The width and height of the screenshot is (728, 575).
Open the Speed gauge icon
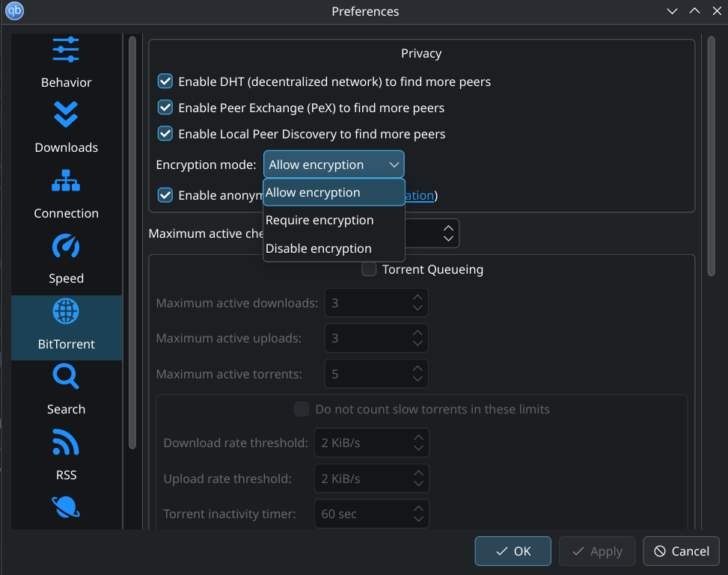(x=66, y=246)
